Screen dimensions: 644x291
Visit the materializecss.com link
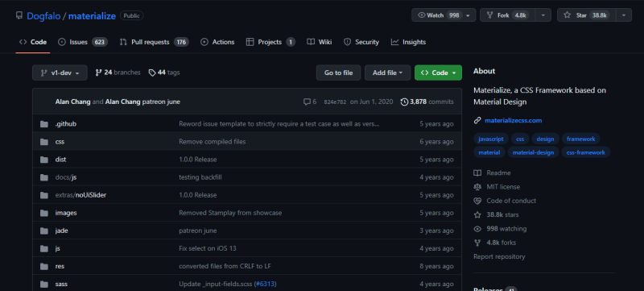(x=513, y=120)
